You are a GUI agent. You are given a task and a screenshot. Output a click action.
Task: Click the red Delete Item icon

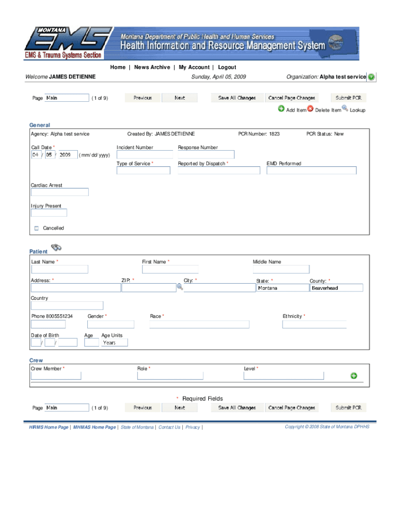[310, 109]
